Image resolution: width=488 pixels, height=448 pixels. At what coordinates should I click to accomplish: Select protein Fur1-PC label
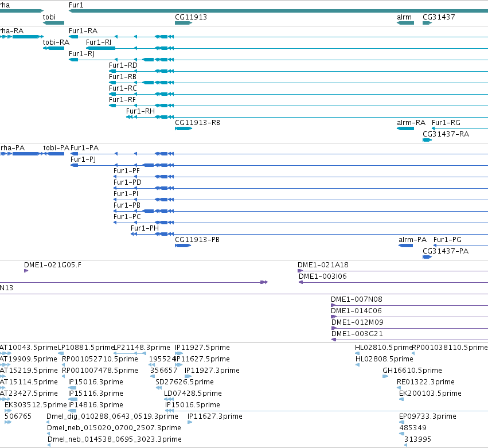pyautogui.click(x=127, y=217)
